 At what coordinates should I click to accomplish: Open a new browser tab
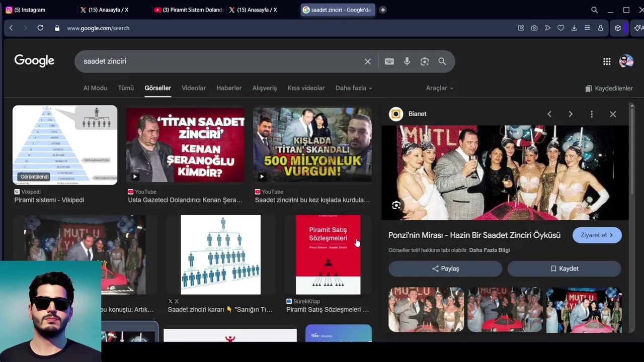tap(383, 10)
